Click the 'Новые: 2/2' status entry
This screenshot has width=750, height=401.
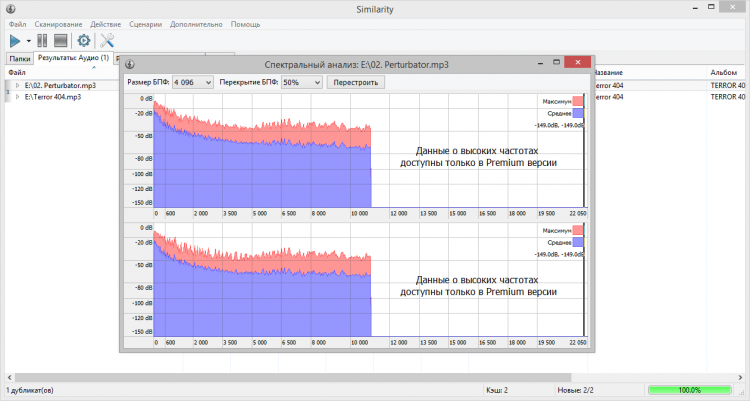pos(575,390)
